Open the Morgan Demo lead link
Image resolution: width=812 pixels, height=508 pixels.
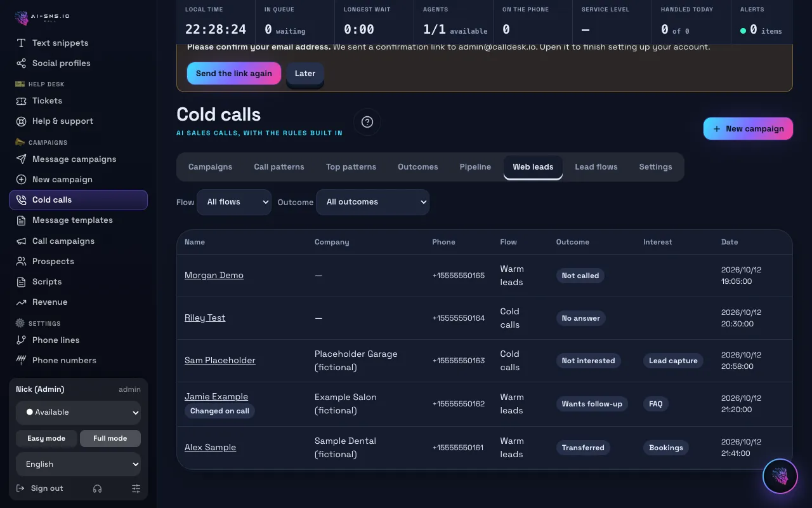[x=214, y=275]
